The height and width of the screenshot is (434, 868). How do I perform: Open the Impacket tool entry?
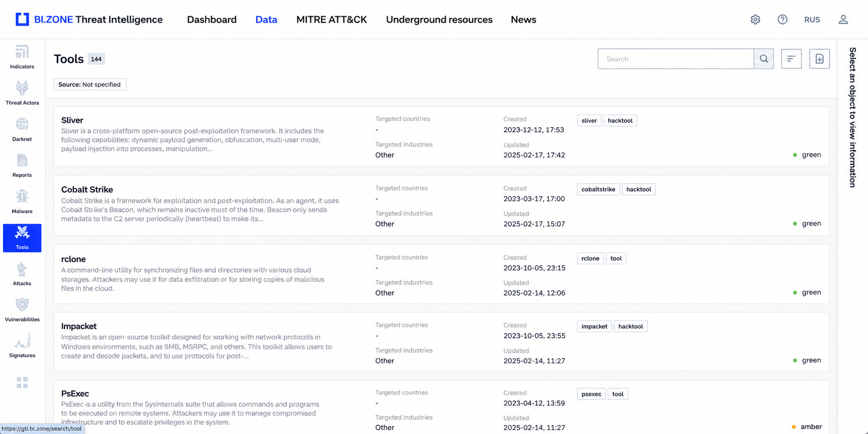point(441,342)
